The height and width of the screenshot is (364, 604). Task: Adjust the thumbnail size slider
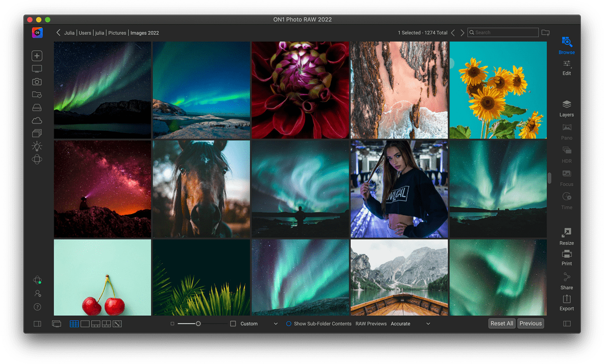(x=198, y=324)
